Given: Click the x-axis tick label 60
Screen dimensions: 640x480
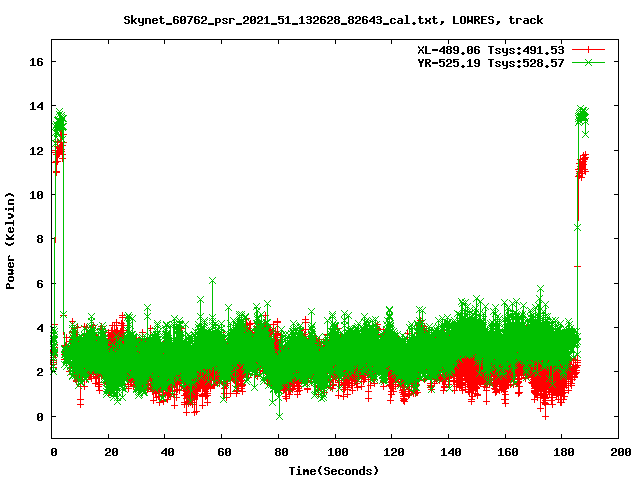Looking at the screenshot, I should pyautogui.click(x=224, y=452).
